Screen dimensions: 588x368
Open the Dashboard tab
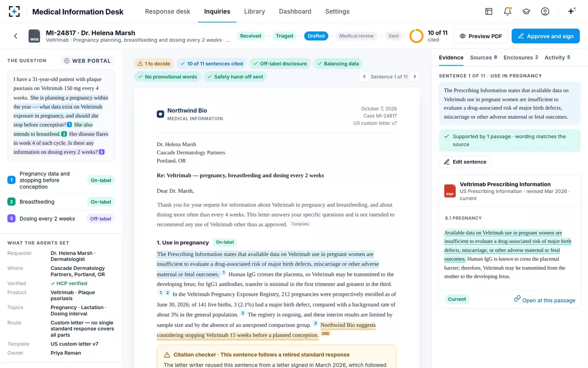(x=295, y=11)
